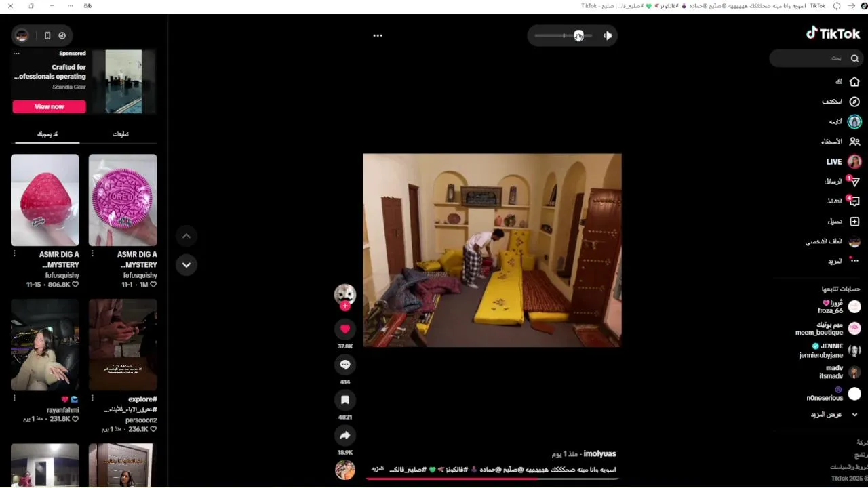Toggle the bookmark save icon

(x=345, y=400)
